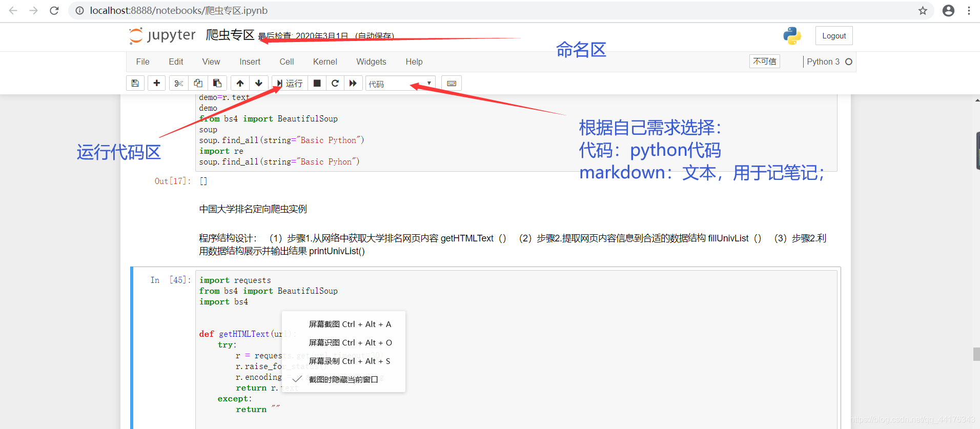Image resolution: width=980 pixels, height=429 pixels.
Task: Open the browser profile avatar icon
Action: click(948, 10)
